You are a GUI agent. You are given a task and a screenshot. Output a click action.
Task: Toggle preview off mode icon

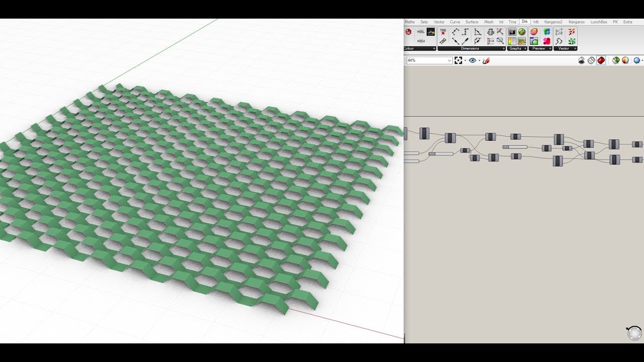point(582,60)
